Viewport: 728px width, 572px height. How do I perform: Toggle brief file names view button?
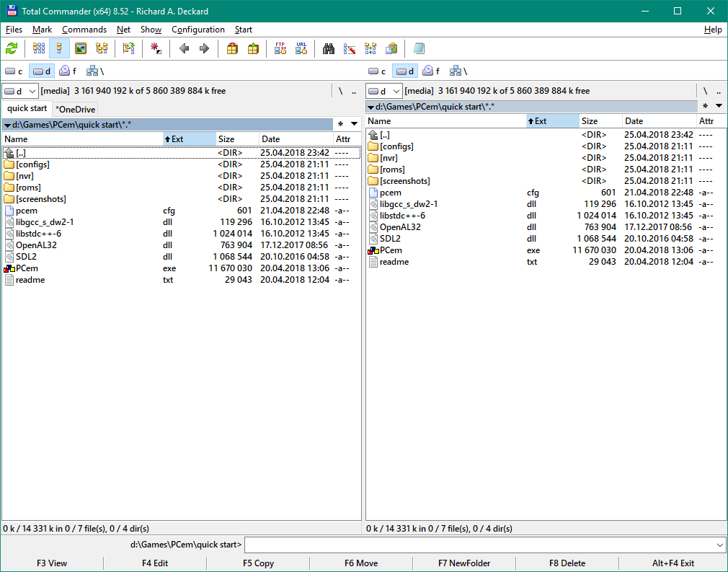click(x=39, y=49)
